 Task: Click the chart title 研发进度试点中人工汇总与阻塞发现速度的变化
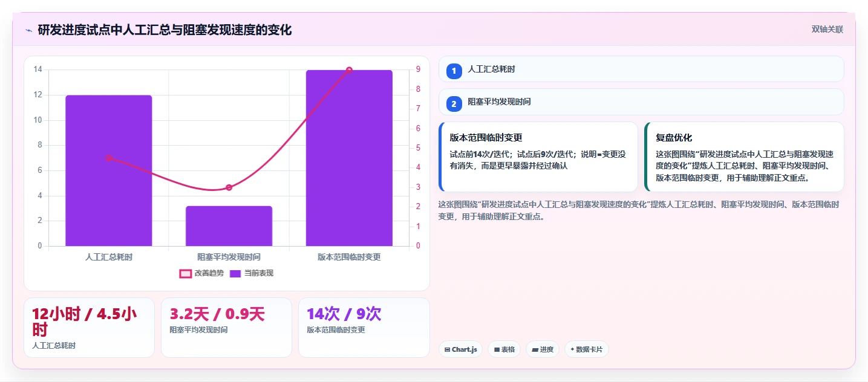pos(165,30)
